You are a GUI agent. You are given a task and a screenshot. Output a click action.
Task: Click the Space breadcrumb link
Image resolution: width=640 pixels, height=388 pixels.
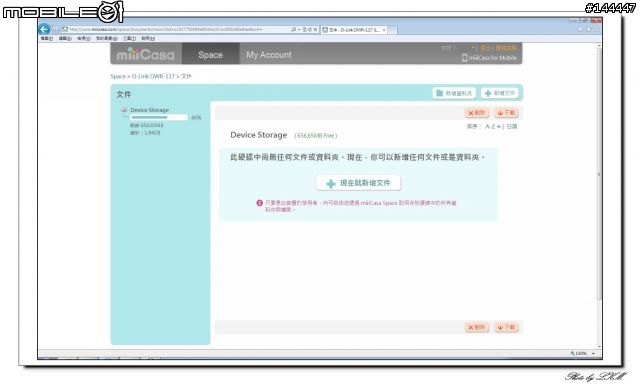[x=118, y=76]
